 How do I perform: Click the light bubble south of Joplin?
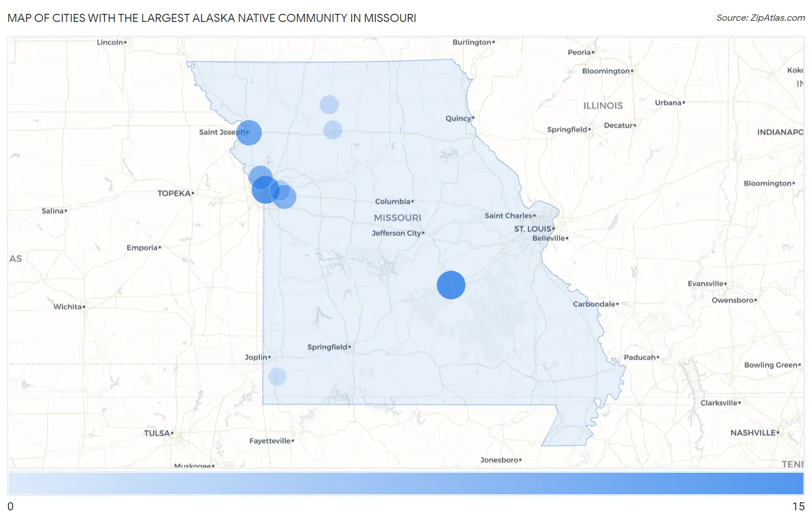[x=277, y=376]
